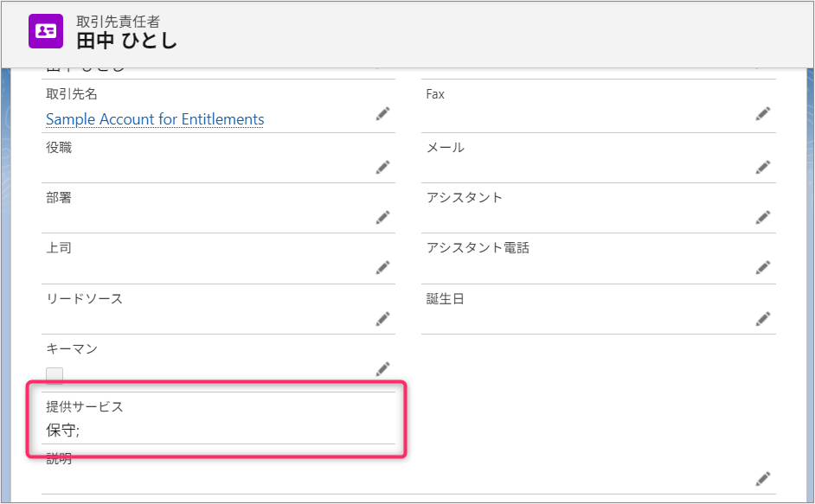
Task: Click the 提供サービス value 保守;
Action: pyautogui.click(x=62, y=430)
